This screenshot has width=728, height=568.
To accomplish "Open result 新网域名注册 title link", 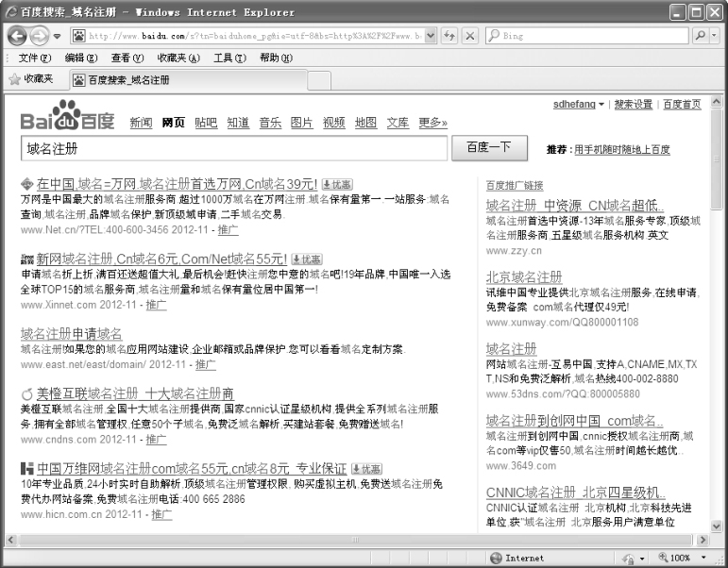I will [x=161, y=259].
